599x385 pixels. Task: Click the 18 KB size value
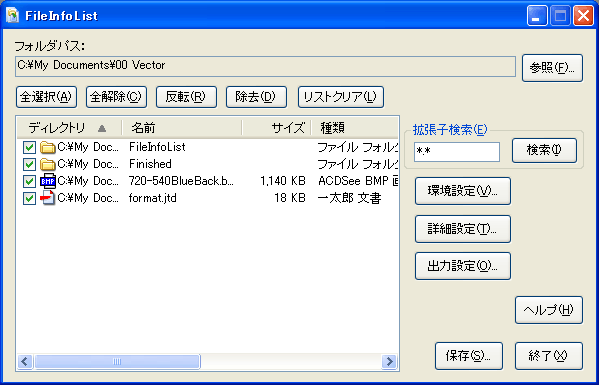(290, 199)
